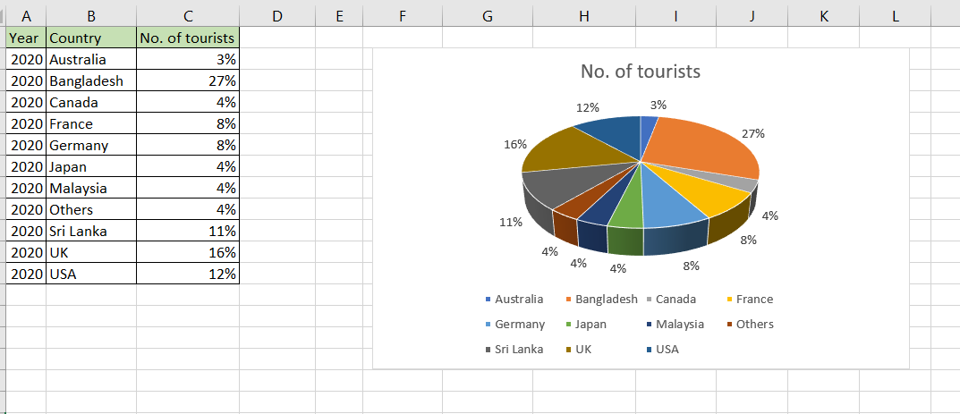960x414 pixels.
Task: Select column I header
Action: [676, 17]
